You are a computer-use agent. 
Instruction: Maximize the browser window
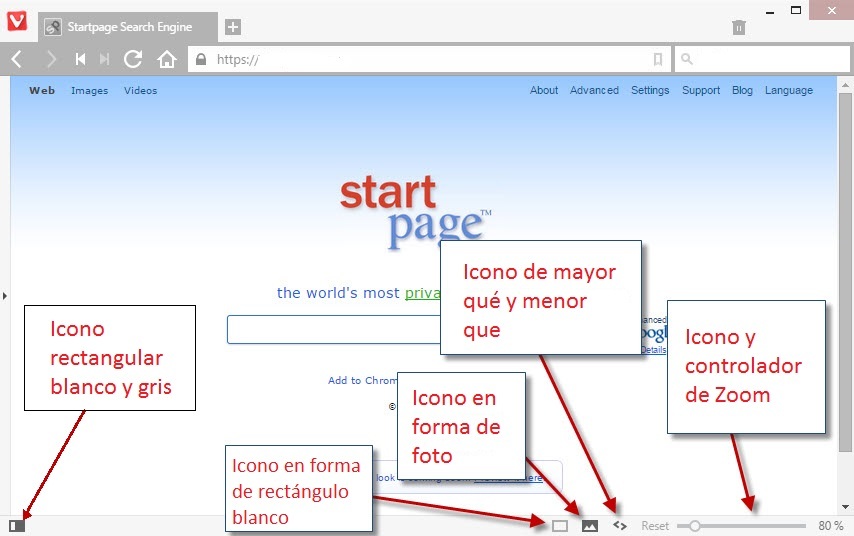coord(796,10)
